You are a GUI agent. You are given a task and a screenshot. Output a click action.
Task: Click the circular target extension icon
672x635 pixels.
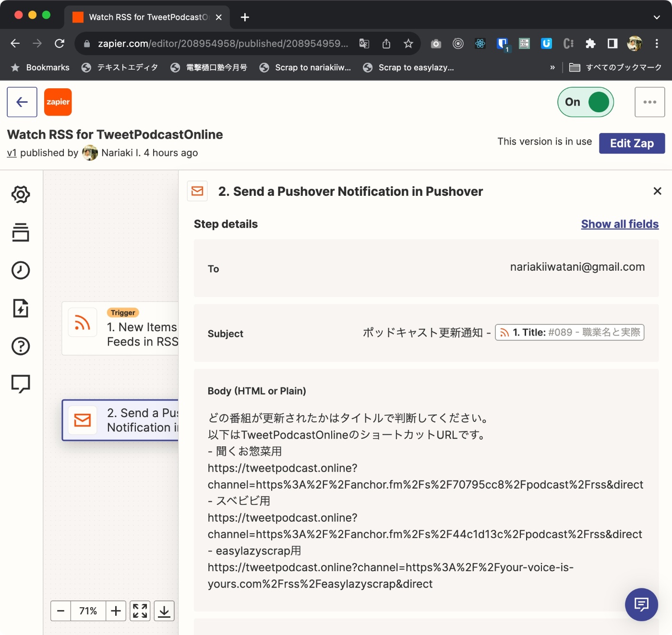point(458,44)
